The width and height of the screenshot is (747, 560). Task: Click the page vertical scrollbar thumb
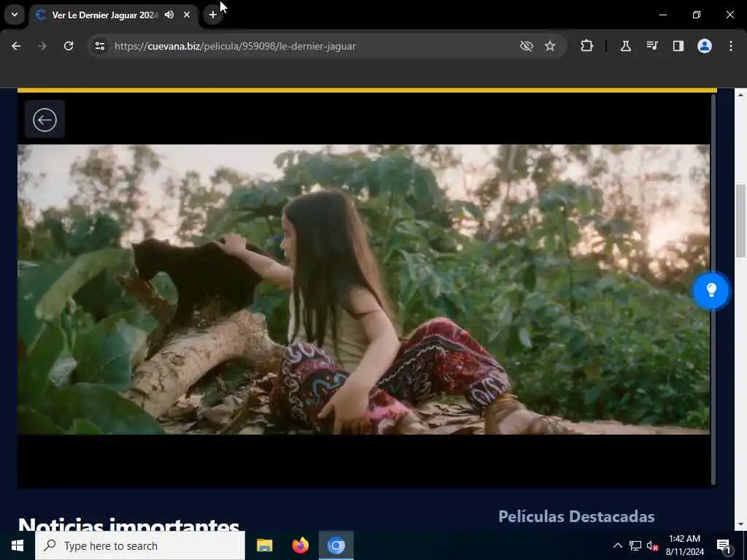[x=740, y=222]
